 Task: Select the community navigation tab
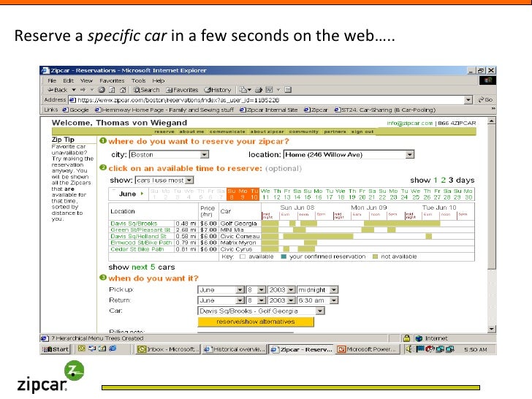click(304, 132)
